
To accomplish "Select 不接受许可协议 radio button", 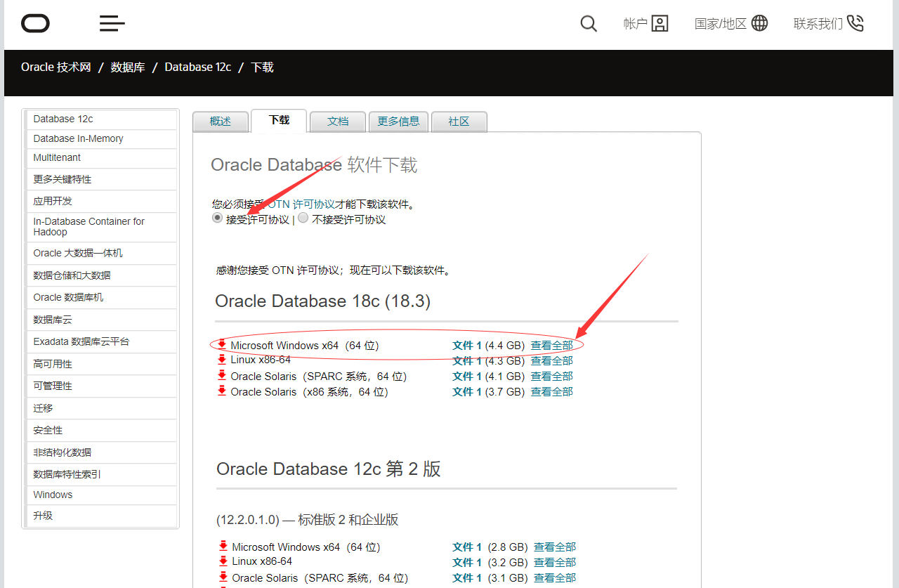I will click(x=303, y=218).
